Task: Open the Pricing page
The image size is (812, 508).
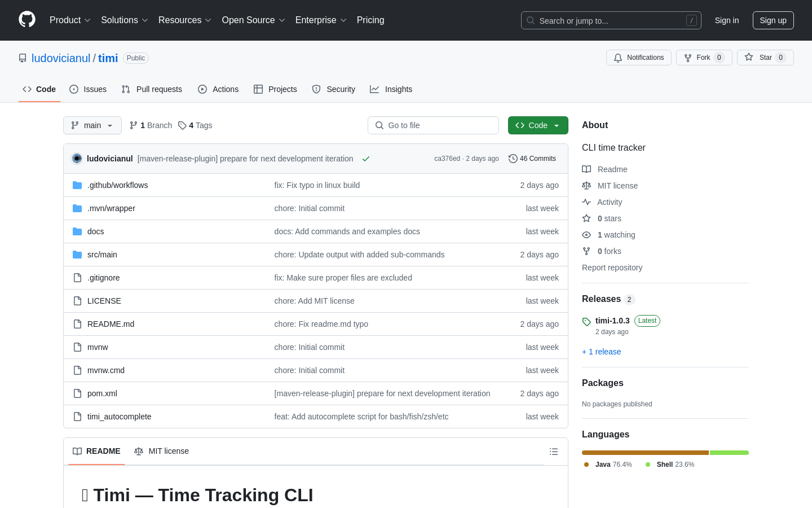Action: click(x=370, y=20)
